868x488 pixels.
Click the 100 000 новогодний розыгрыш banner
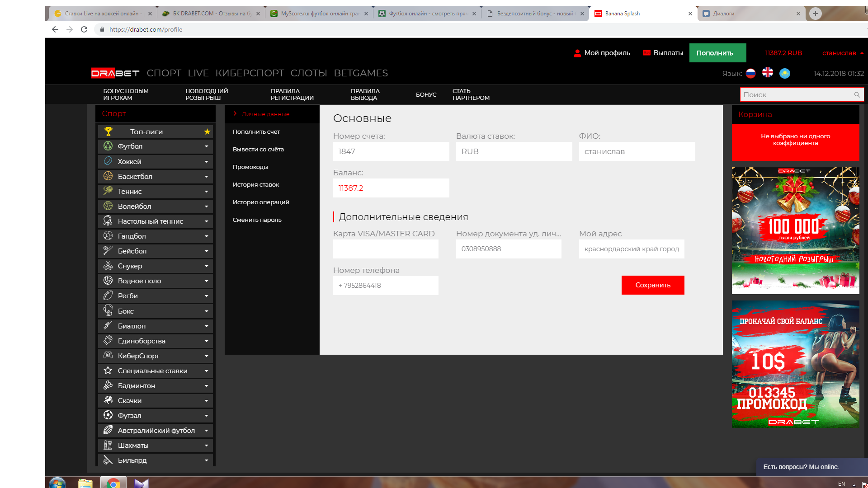[796, 230]
